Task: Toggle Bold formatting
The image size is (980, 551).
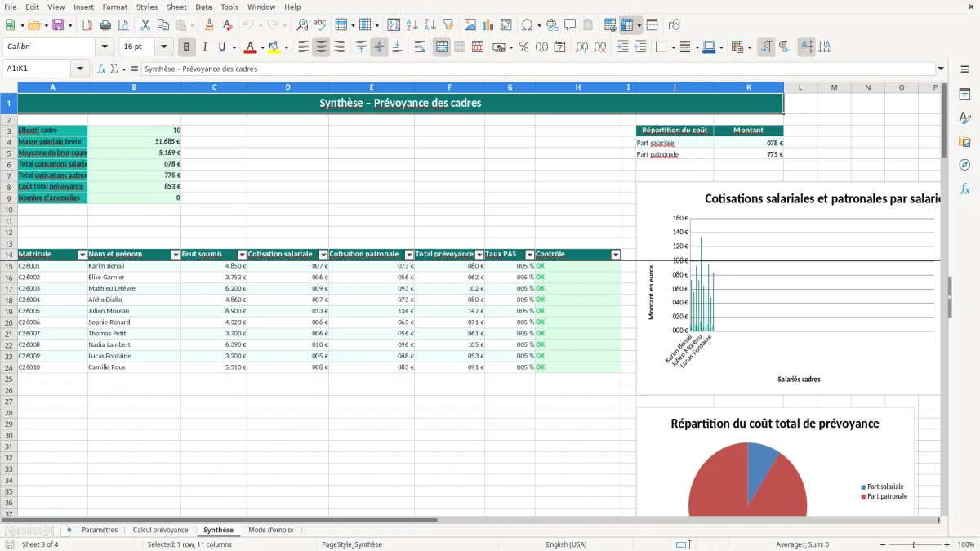Action: [187, 47]
